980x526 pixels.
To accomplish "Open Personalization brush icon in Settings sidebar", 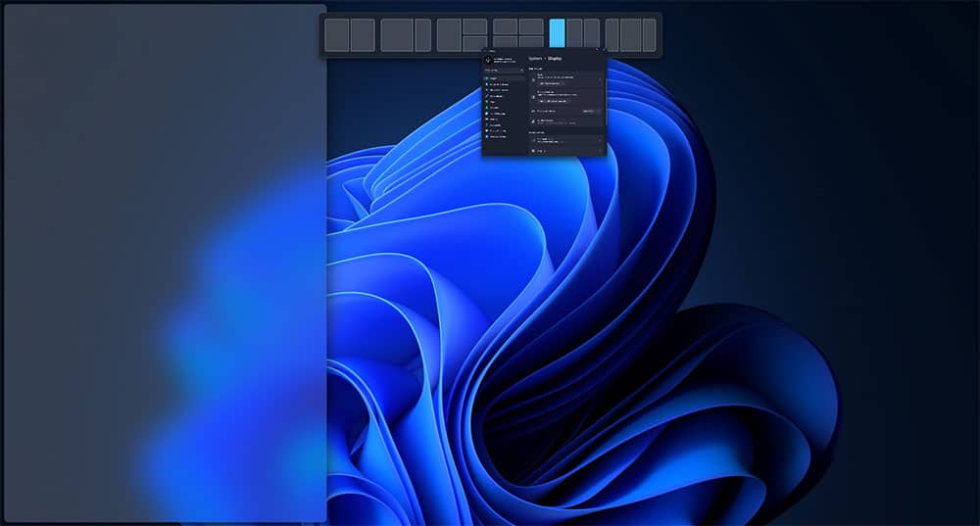I will point(487,96).
